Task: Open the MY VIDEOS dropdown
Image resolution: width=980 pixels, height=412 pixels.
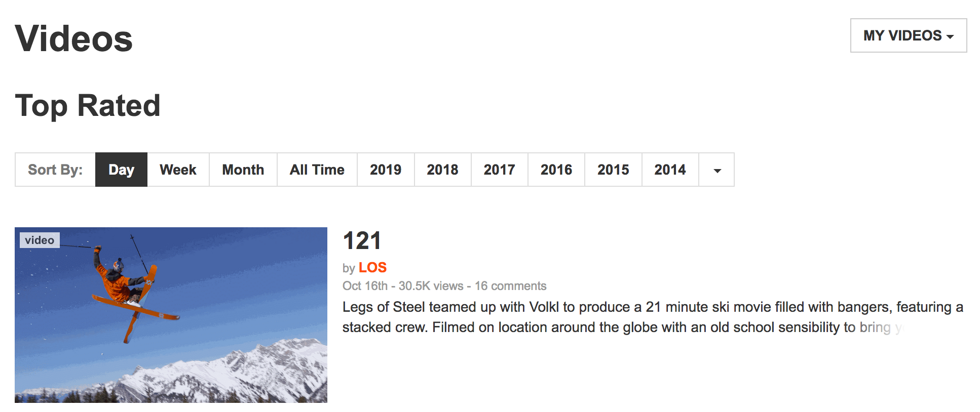Action: pos(908,35)
